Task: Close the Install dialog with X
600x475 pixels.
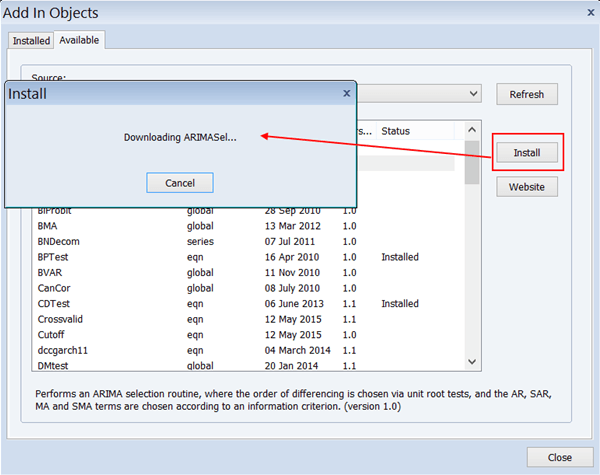Action: click(346, 93)
